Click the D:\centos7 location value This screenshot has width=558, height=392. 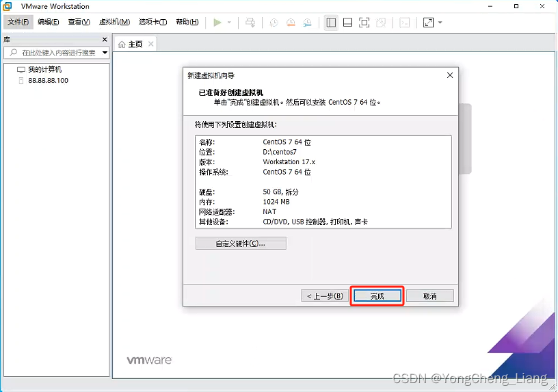pos(280,152)
